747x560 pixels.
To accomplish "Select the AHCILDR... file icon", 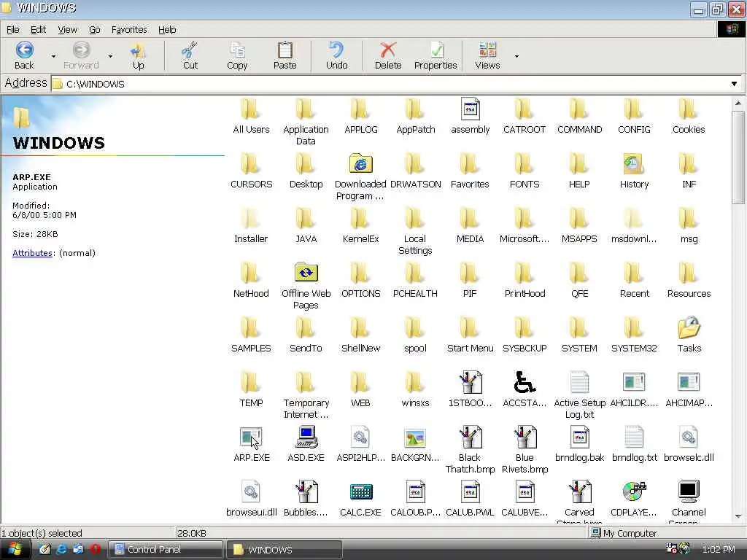I will coord(634,382).
